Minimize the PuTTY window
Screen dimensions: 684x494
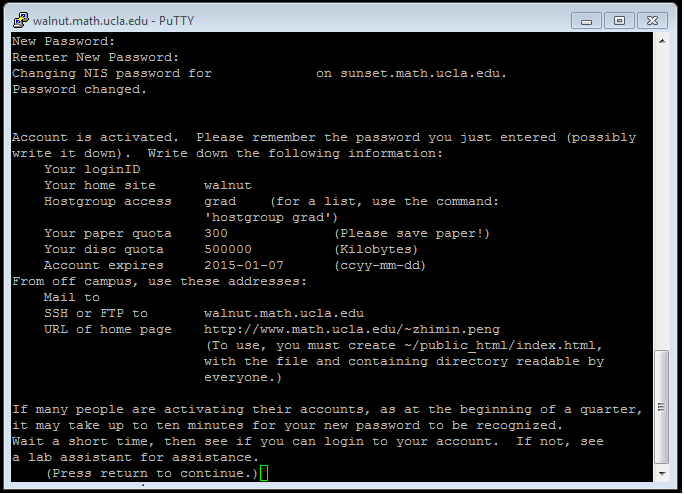(x=586, y=21)
